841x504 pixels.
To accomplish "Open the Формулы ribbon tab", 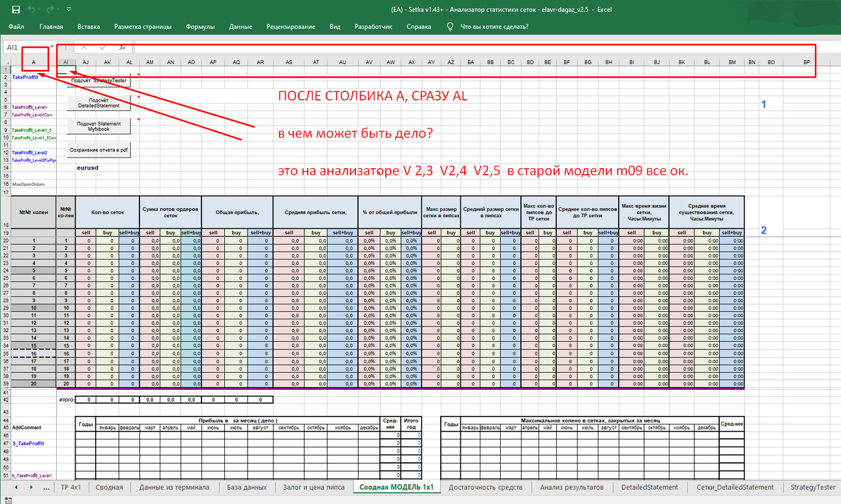I will tap(200, 27).
